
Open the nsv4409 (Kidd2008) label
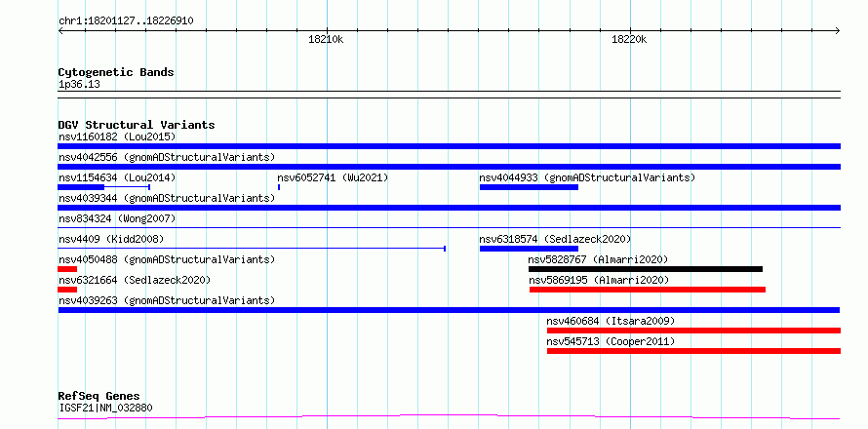(x=111, y=239)
